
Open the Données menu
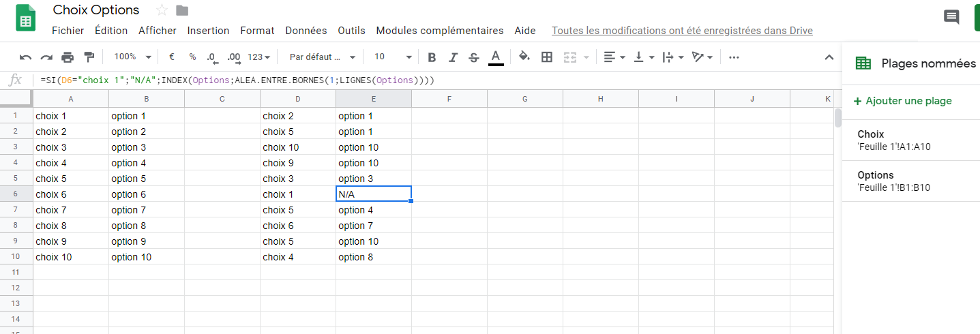tap(306, 31)
